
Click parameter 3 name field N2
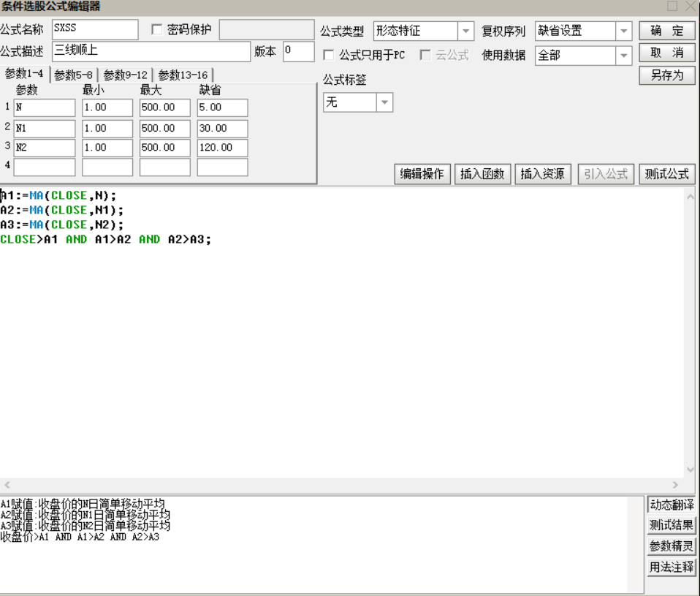(45, 148)
